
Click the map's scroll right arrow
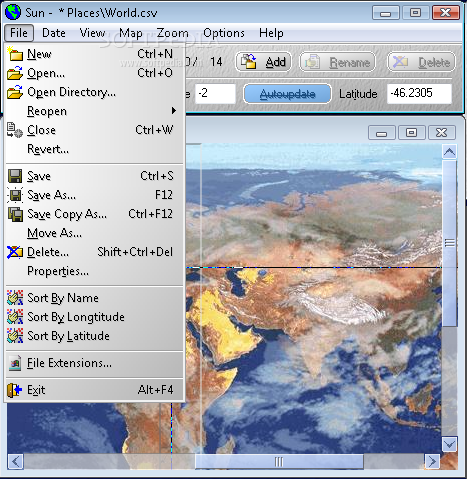pyautogui.click(x=432, y=462)
